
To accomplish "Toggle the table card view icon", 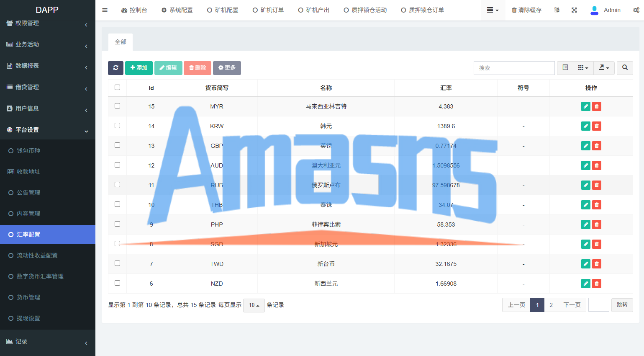I will pos(565,68).
